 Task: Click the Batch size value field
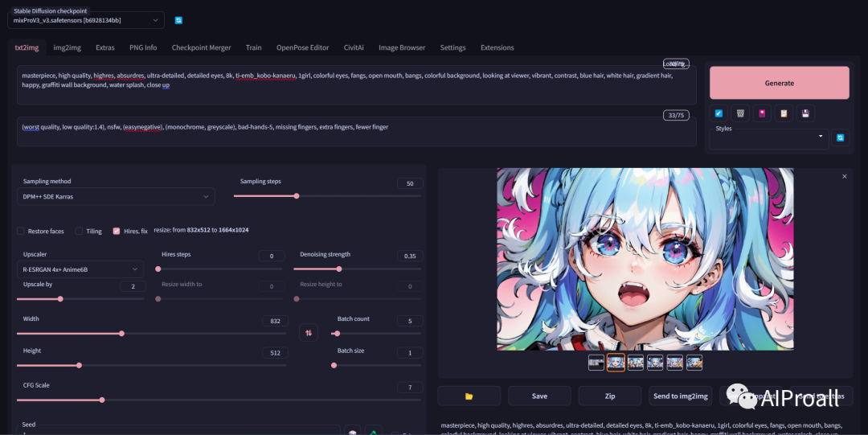click(410, 353)
